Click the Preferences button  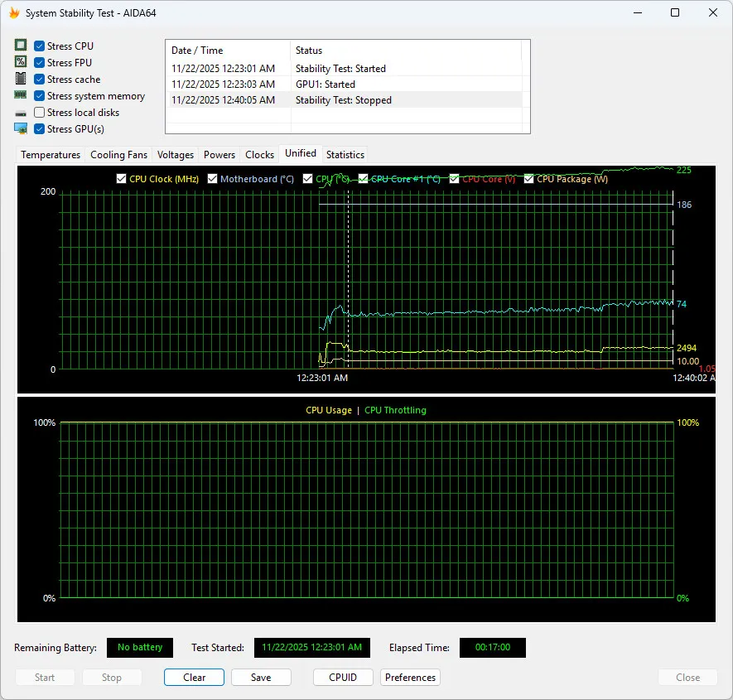tap(410, 677)
